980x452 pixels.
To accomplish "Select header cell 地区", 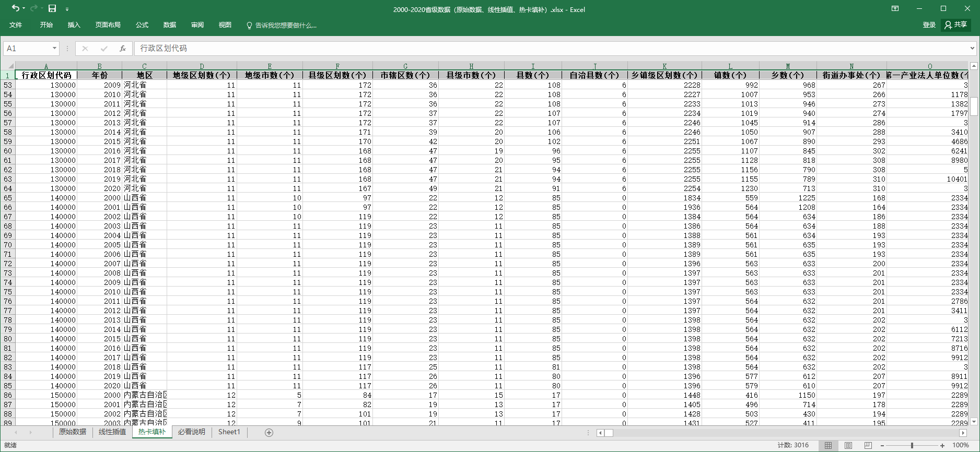I will click(144, 75).
